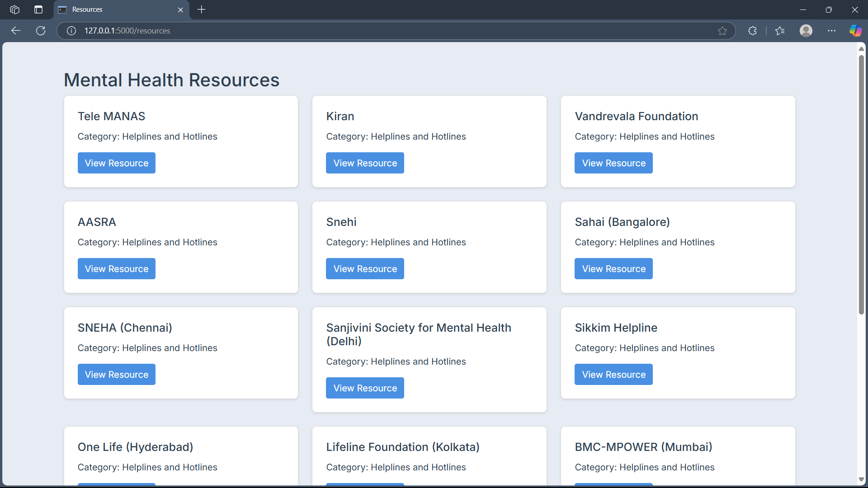View Resource for Sanjivini Society for Mental Health
Image resolution: width=868 pixels, height=488 pixels.
tap(365, 388)
